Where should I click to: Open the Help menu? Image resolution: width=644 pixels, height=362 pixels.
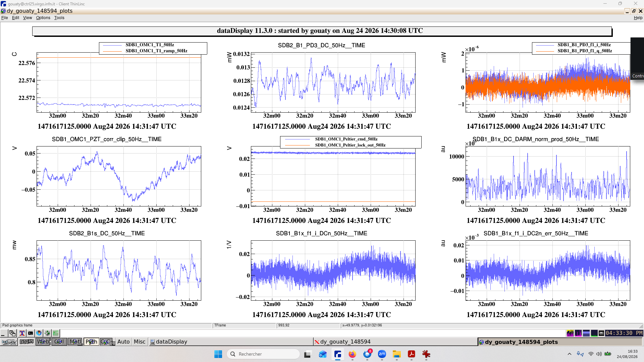[638, 18]
